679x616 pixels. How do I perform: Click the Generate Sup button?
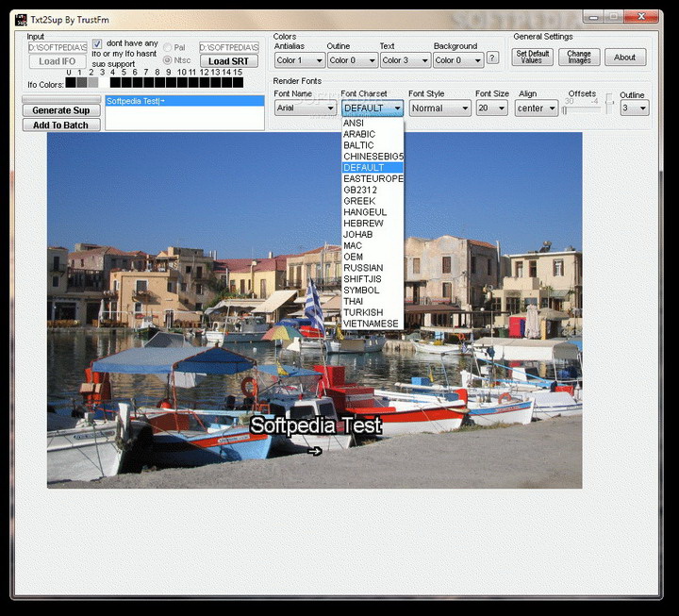[61, 110]
